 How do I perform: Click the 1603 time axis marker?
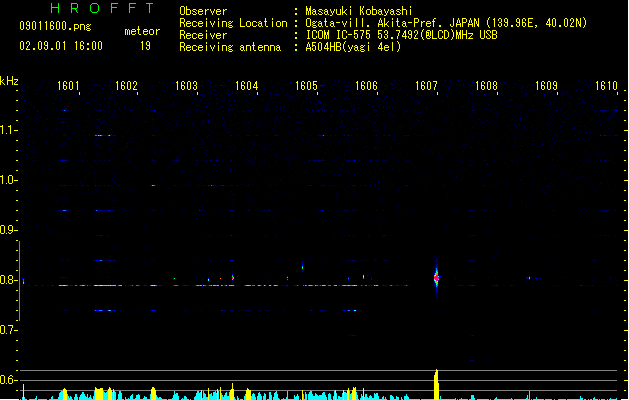(x=187, y=86)
